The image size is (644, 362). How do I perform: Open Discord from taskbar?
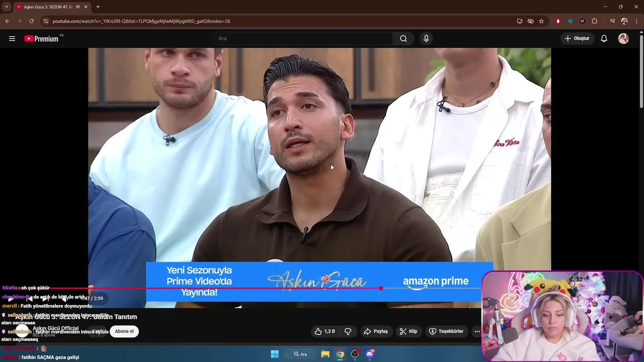pos(370,354)
